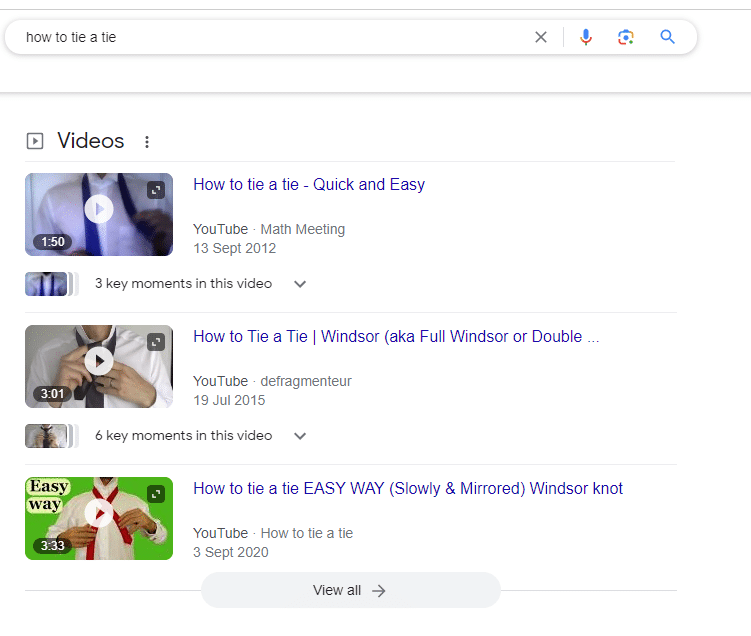Screen dimensions: 751x636
Task: Expand preview icon on Quick and Easy thumbnail
Action: tap(156, 190)
